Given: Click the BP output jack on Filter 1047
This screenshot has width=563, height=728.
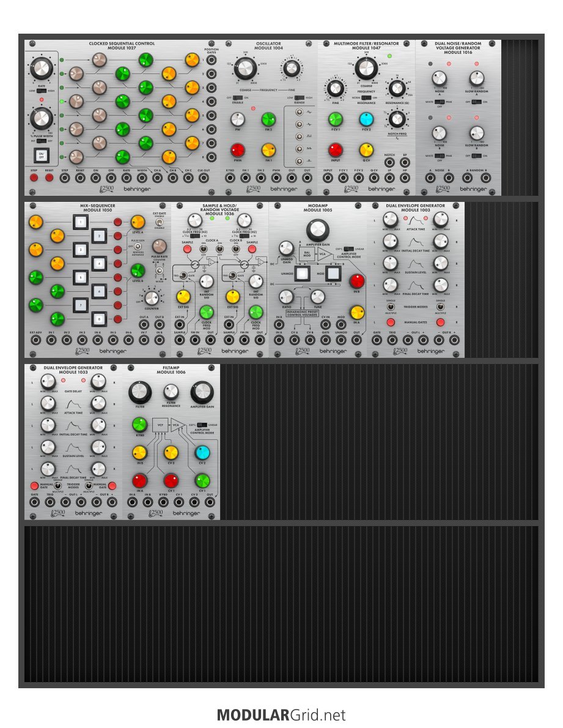Looking at the screenshot, I should click(405, 162).
